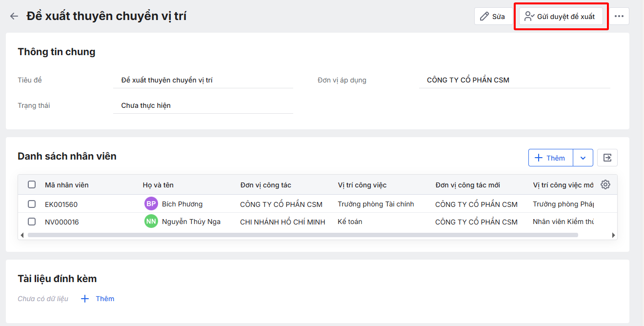644x326 pixels.
Task: Expand the dropdown arrow beside Thêm
Action: (583, 158)
